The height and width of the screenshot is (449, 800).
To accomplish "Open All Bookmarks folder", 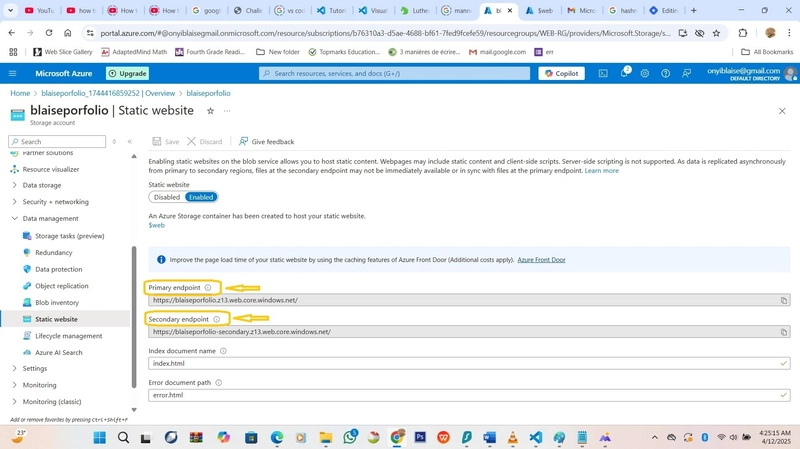I will coord(767,52).
